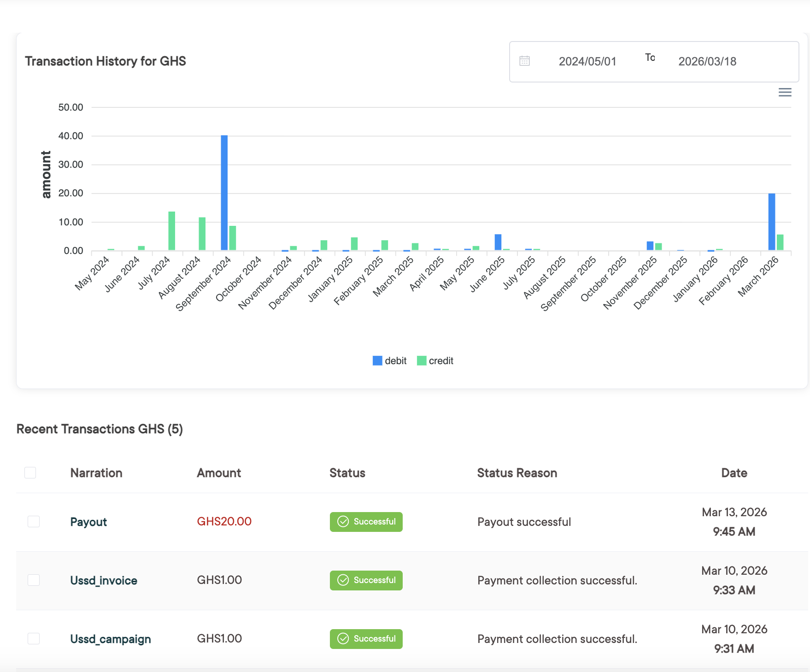Check the Ussd_campaign row checkbox
The height and width of the screenshot is (672, 810).
click(34, 639)
